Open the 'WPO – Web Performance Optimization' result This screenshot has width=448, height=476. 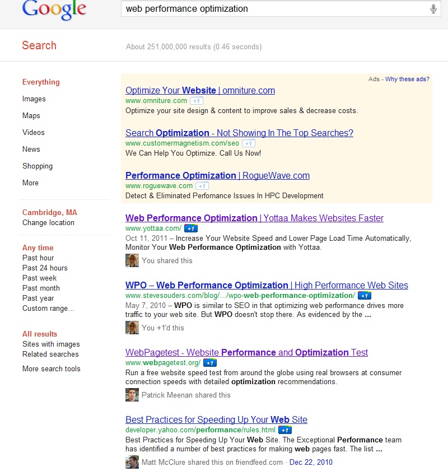267,286
